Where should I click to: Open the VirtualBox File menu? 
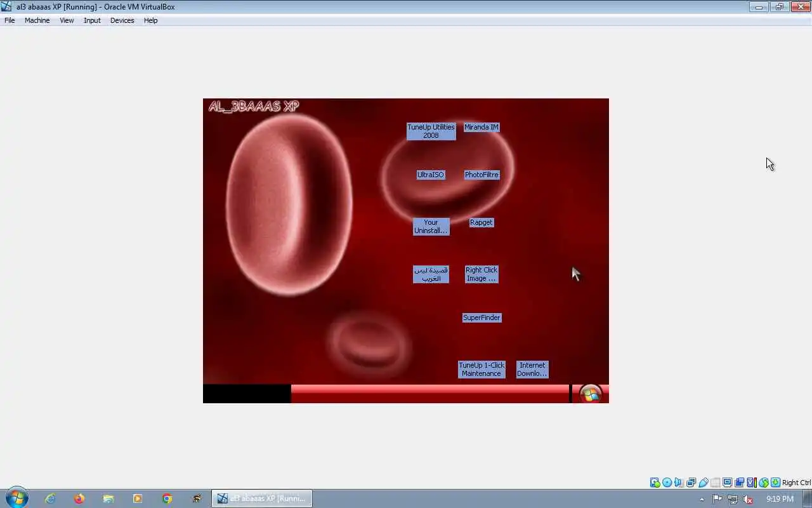[10, 20]
